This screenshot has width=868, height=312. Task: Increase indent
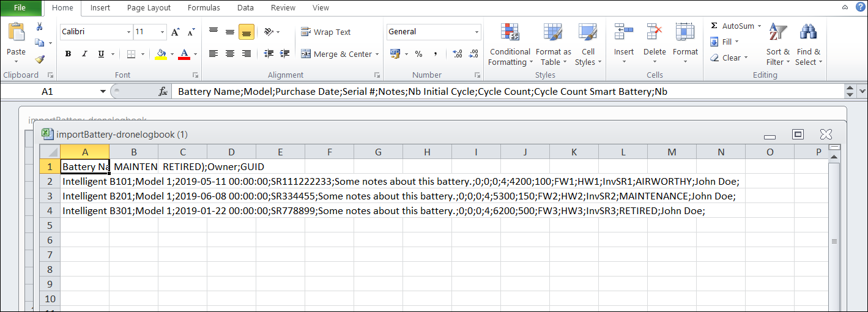(285, 54)
